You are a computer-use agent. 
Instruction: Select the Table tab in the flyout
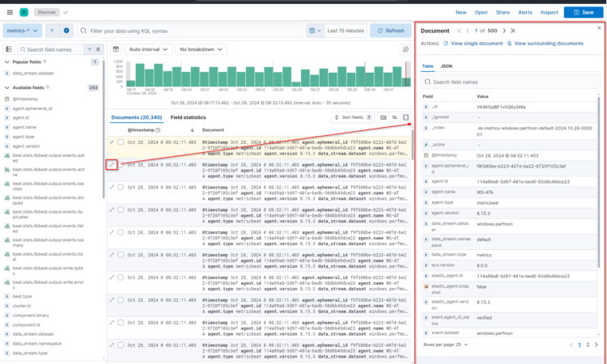427,66
